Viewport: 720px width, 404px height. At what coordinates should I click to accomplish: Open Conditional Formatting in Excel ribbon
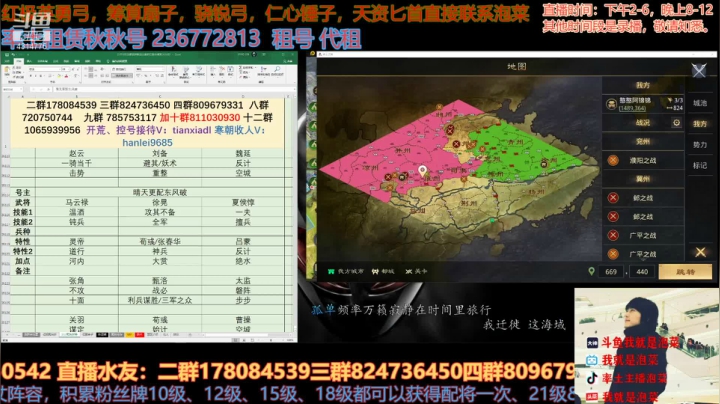tap(173, 71)
